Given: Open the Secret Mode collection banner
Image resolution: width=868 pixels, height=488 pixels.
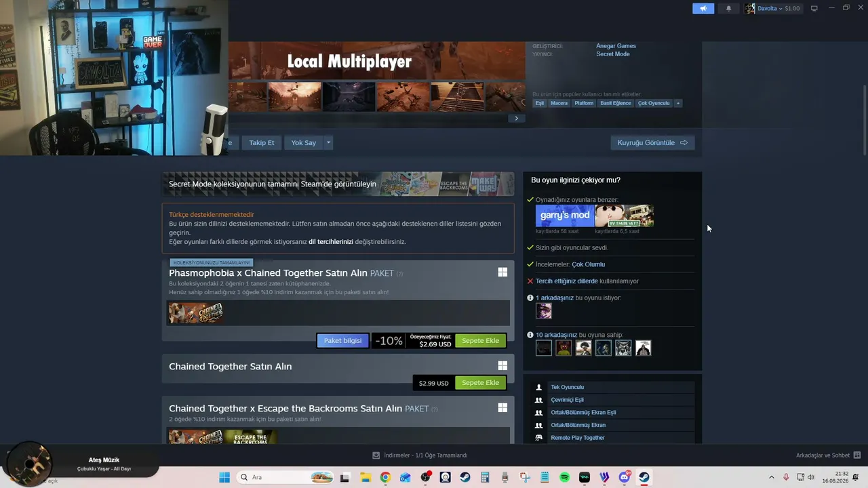Looking at the screenshot, I should 338,184.
